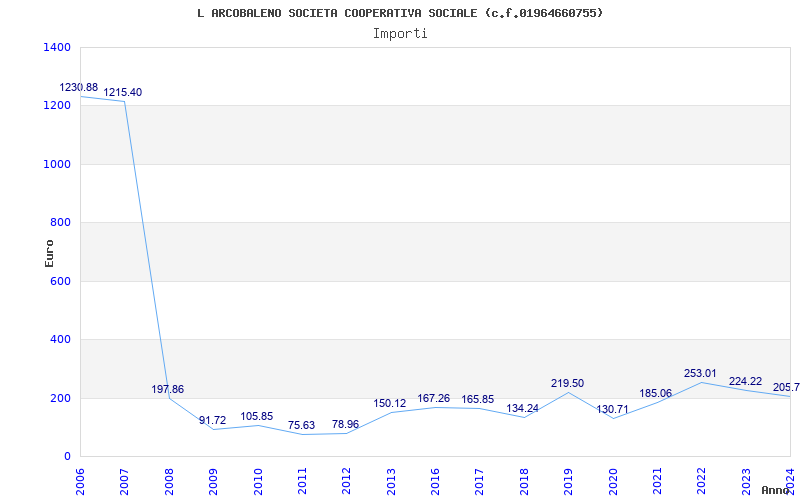The width and height of the screenshot is (800, 500).
Task: Select the data label 167.26
Action: pyautogui.click(x=434, y=398)
